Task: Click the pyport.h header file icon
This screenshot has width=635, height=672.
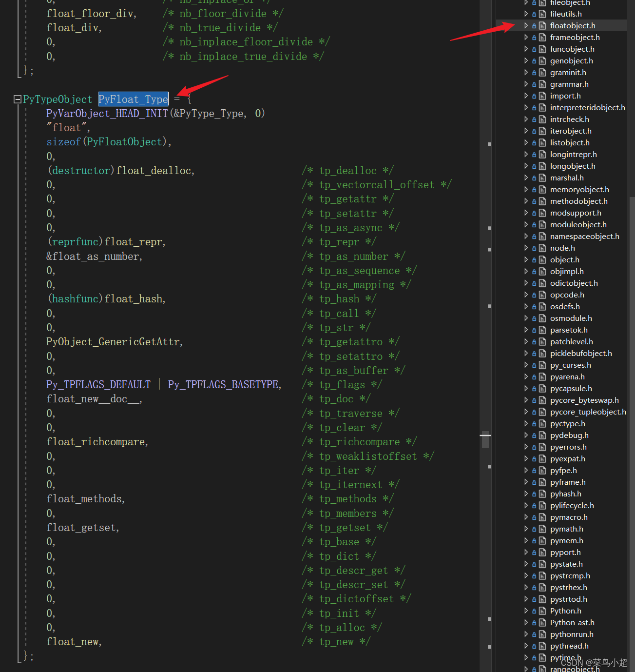Action: (542, 552)
